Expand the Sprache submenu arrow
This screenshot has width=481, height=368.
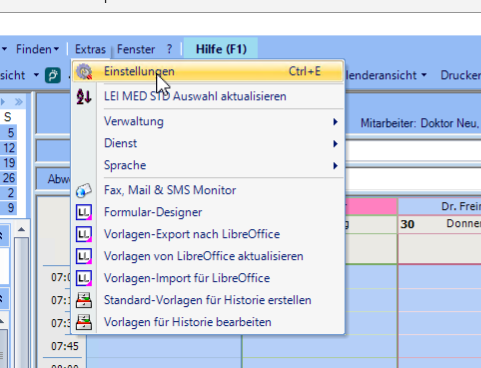click(x=335, y=166)
